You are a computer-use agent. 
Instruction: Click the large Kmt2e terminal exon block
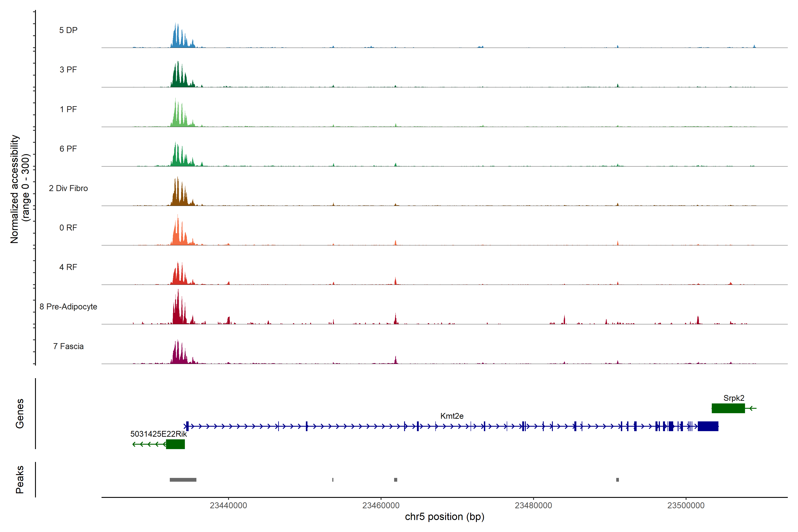coord(708,426)
